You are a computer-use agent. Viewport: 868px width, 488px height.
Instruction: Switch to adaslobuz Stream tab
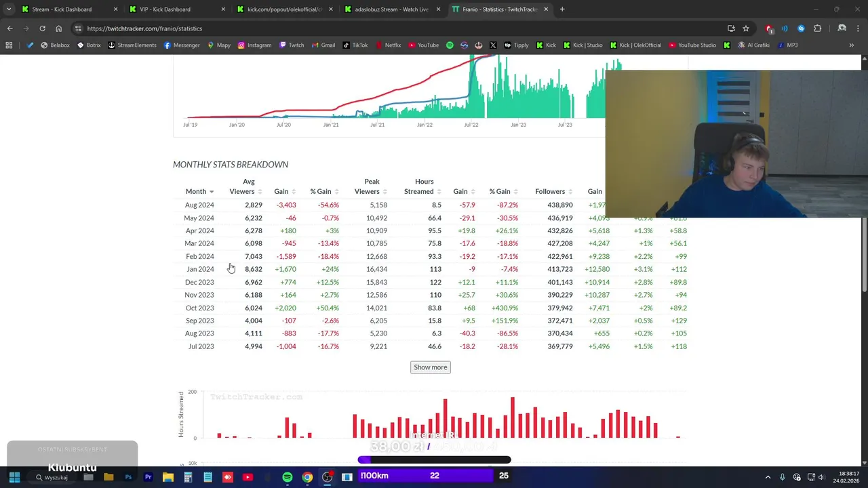click(391, 9)
